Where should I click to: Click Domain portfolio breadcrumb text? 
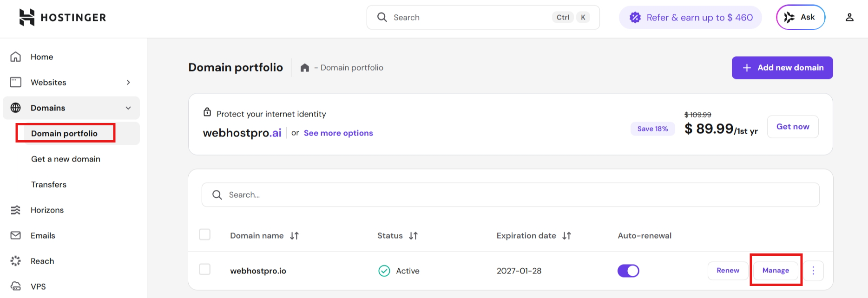pyautogui.click(x=352, y=68)
